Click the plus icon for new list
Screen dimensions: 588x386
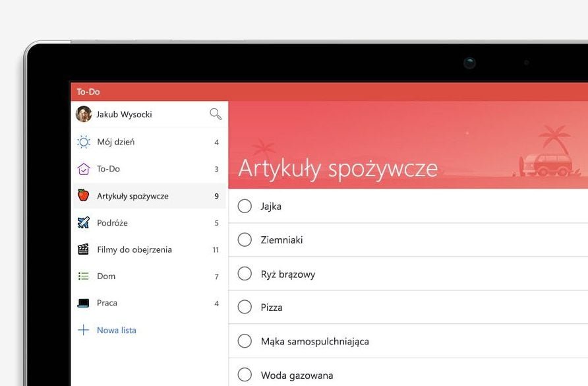click(x=83, y=330)
